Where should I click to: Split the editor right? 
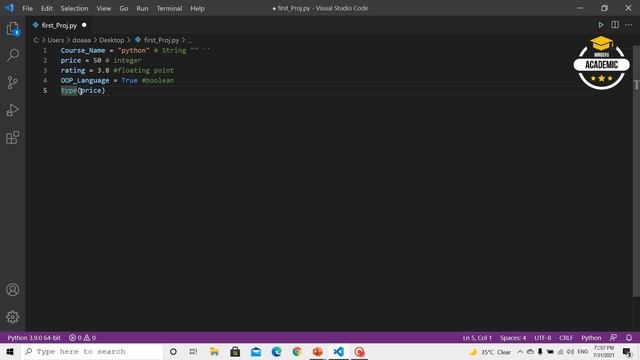615,25
